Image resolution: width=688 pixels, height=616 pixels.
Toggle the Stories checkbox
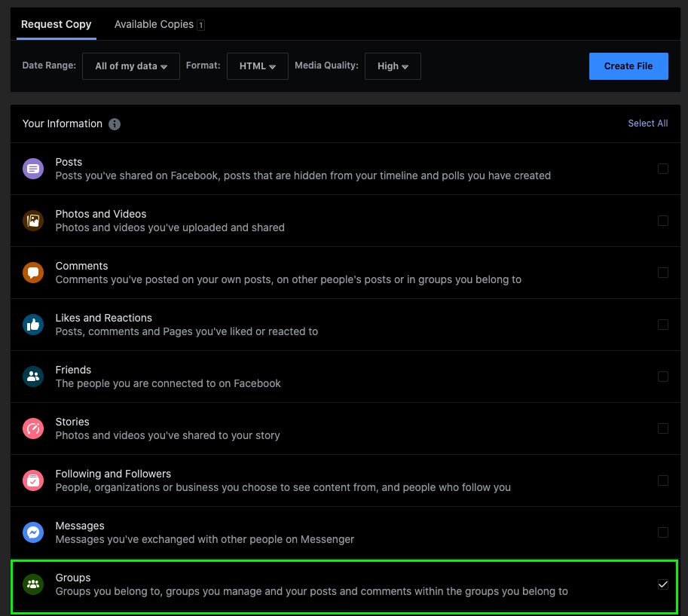coord(663,428)
